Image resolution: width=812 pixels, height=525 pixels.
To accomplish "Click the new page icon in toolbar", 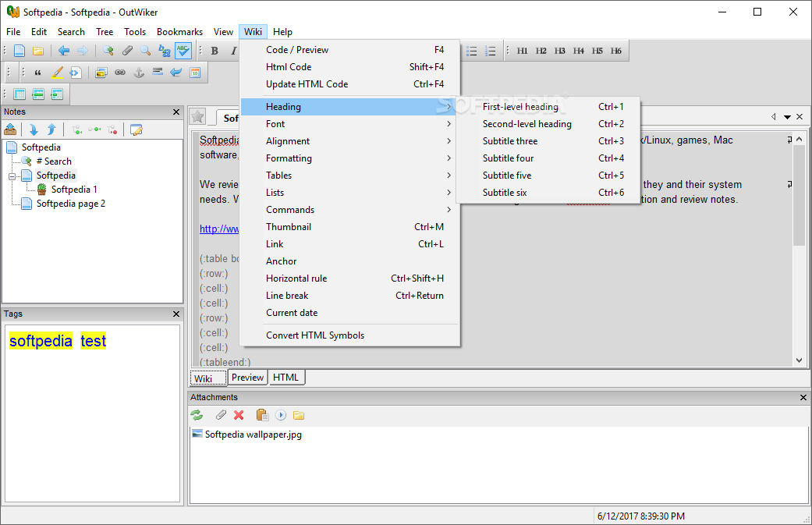I will tap(20, 51).
